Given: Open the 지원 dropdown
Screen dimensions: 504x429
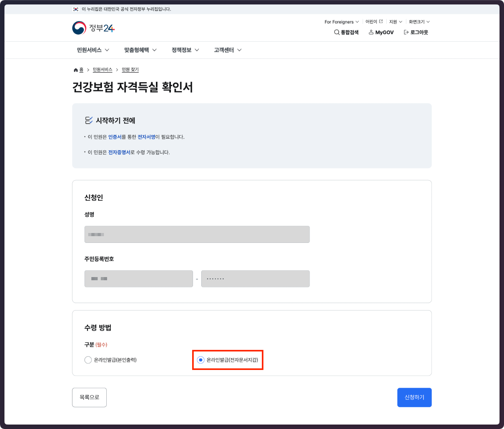Looking at the screenshot, I should [395, 22].
